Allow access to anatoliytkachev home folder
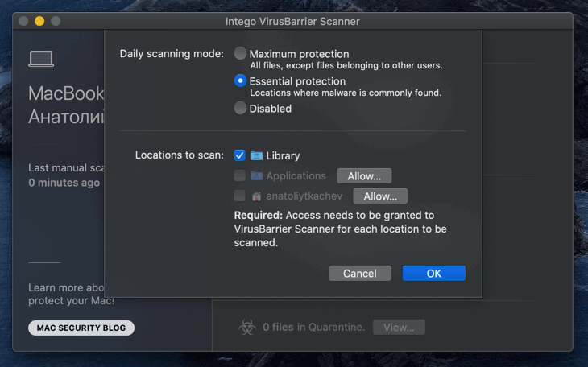This screenshot has width=588, height=367. (x=380, y=196)
